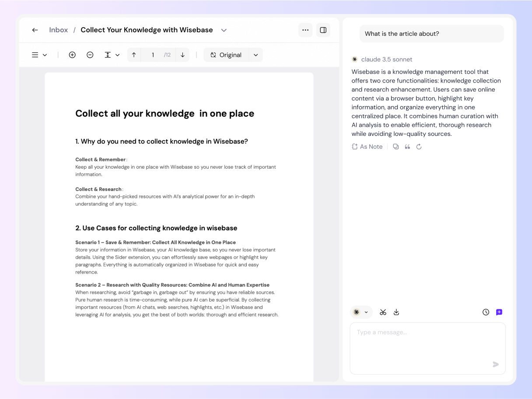Screen dimensions: 532x399
Task: Click the heading 'Collect all your knowledge in one place'
Action: point(165,114)
